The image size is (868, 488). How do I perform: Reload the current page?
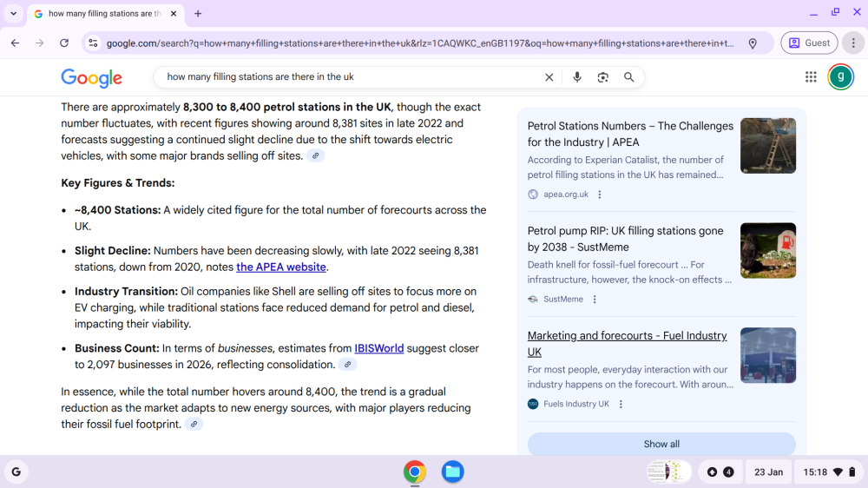coord(64,43)
